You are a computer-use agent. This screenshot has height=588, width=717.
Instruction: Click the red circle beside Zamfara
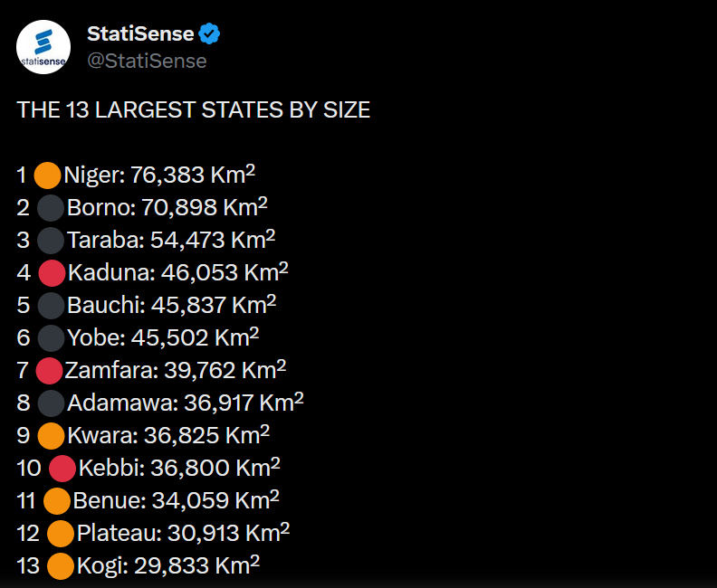click(49, 370)
